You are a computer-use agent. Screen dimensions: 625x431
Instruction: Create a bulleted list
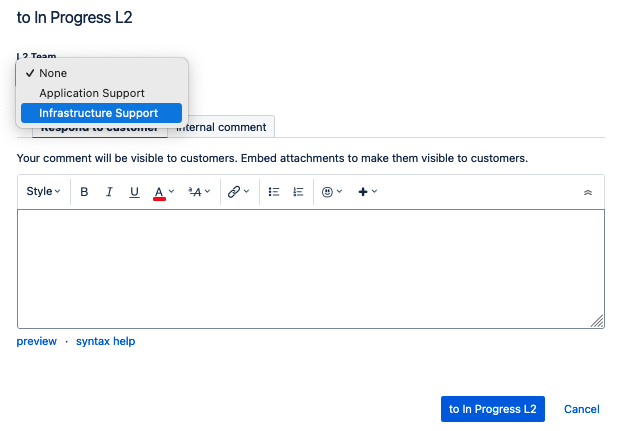(274, 192)
